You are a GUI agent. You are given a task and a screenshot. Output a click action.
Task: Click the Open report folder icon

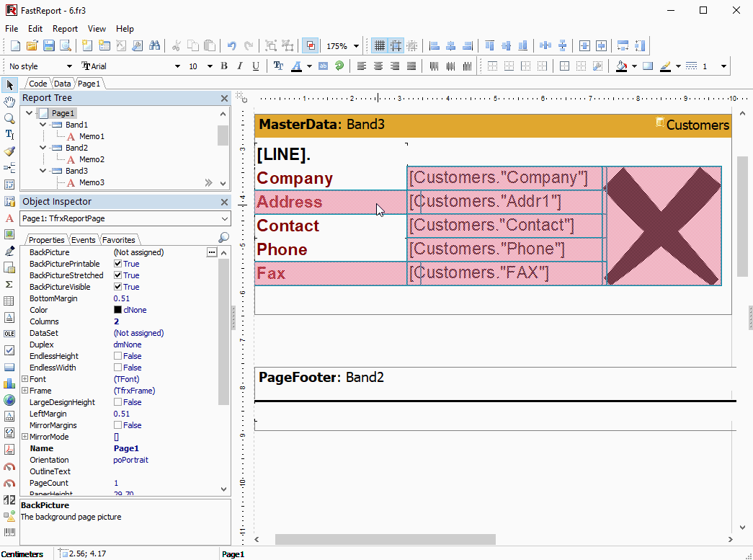point(32,45)
